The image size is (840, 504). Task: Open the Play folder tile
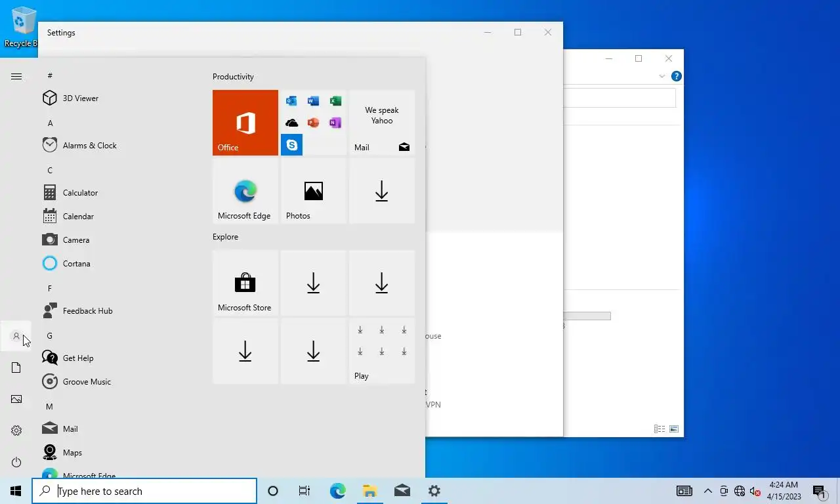(x=382, y=351)
